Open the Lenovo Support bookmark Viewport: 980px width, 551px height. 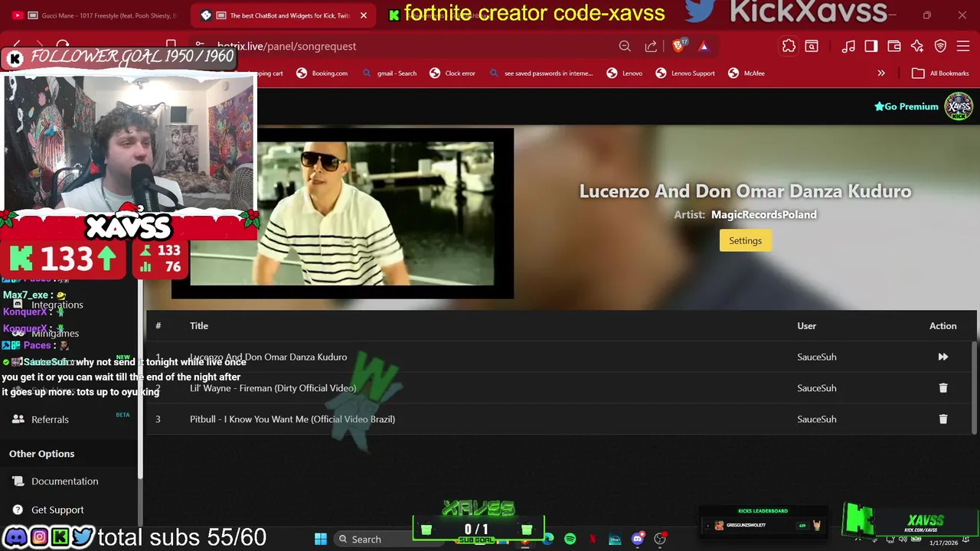[685, 73]
